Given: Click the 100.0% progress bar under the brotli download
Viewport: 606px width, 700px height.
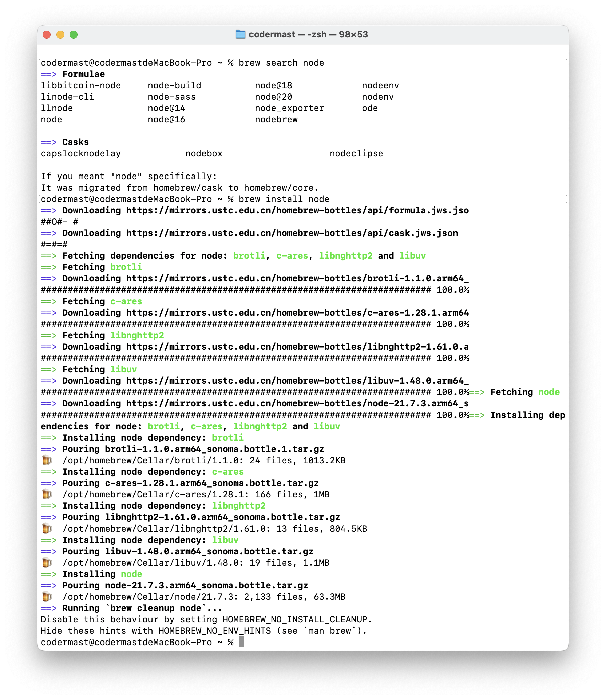Looking at the screenshot, I should (255, 290).
